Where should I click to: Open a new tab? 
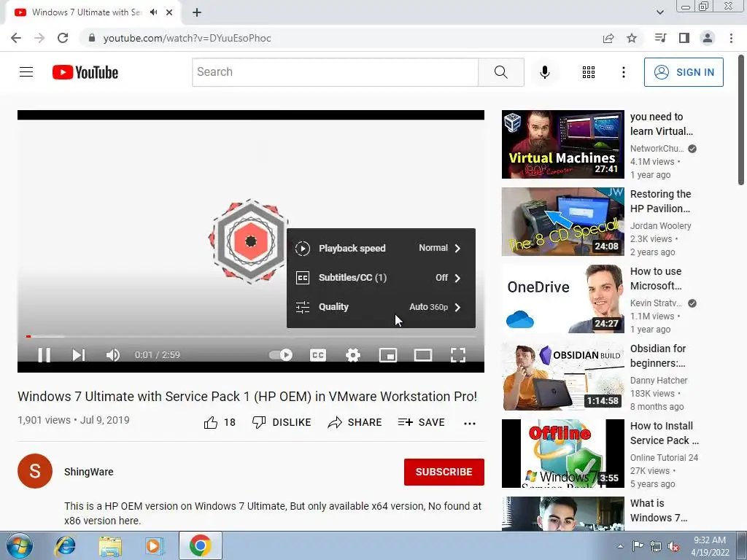(x=197, y=12)
